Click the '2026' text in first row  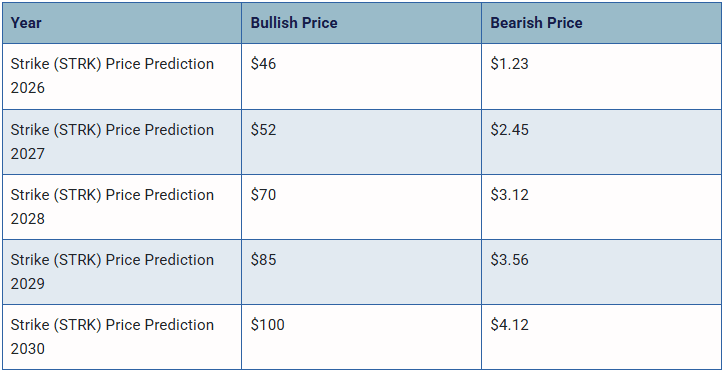[x=28, y=88]
